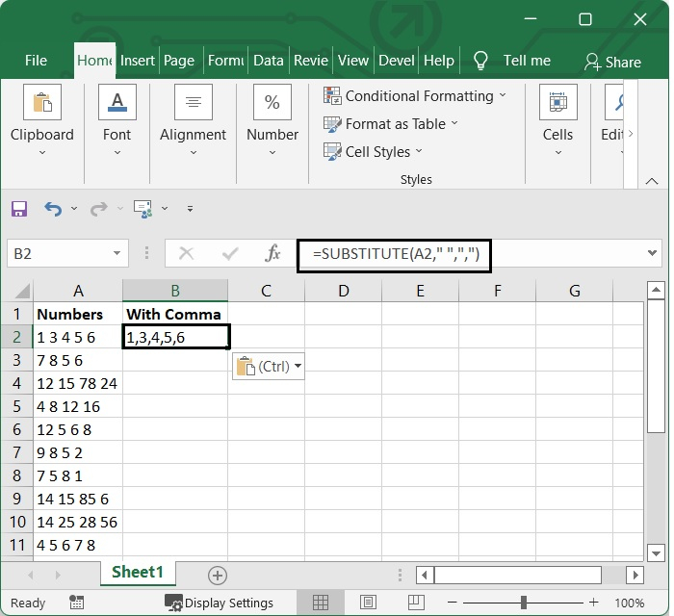Open the Number percent group icon
This screenshot has height=616, width=674.
(x=272, y=102)
